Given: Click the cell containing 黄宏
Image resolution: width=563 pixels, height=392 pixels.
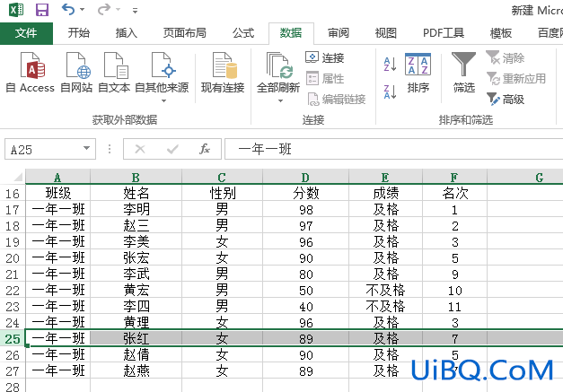Looking at the screenshot, I should tap(136, 290).
